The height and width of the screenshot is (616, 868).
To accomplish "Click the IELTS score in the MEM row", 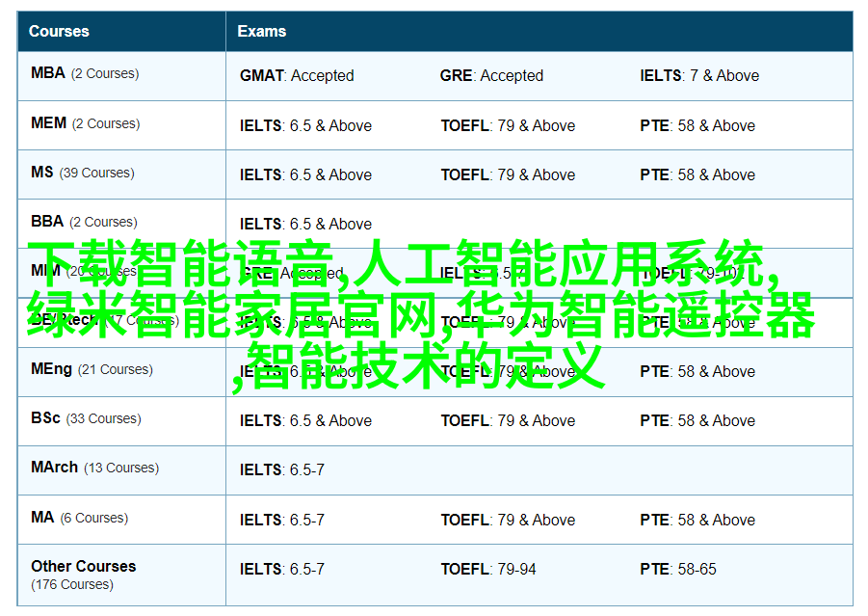I will tap(305, 125).
